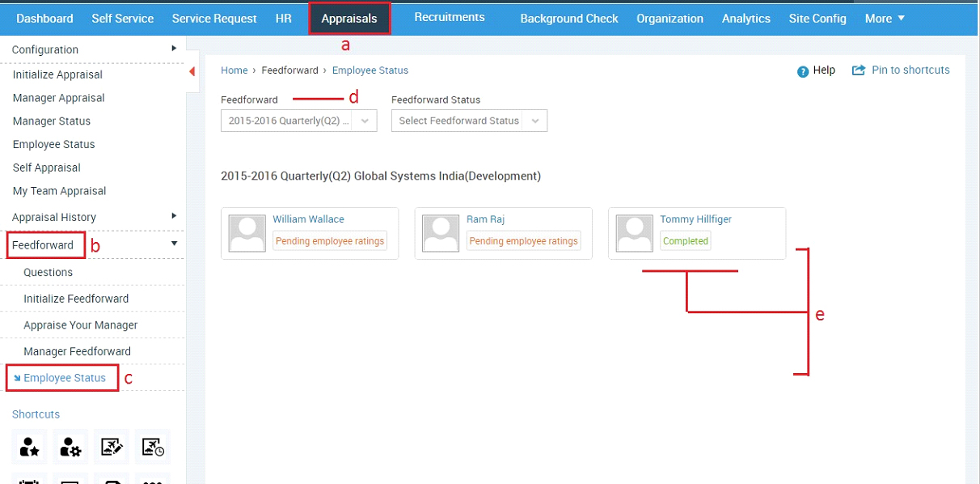Open the person-with-star shortcut icon

(x=30, y=446)
